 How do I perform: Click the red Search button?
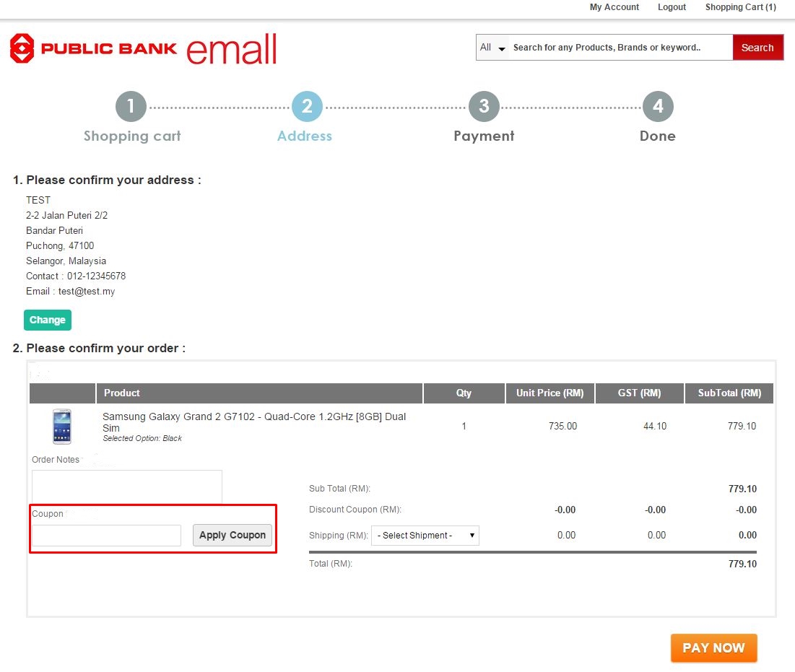[758, 48]
